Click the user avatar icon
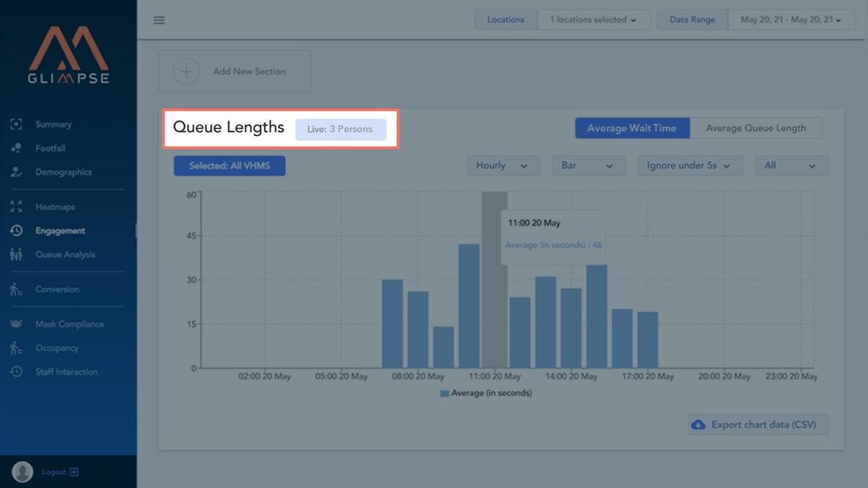The height and width of the screenshot is (488, 868). tap(23, 472)
